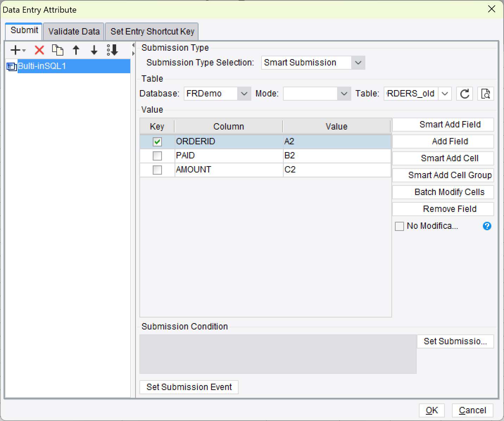Move the submission up with the up-arrow icon
504x421 pixels.
tap(76, 50)
